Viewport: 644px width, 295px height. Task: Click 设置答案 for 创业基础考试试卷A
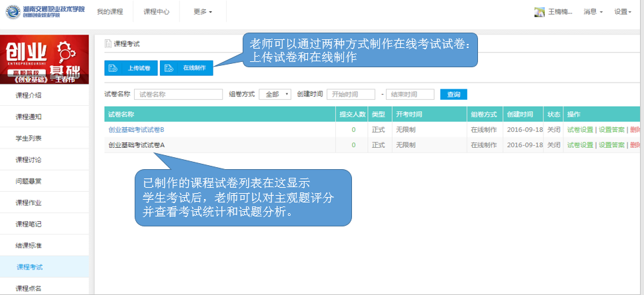pos(611,145)
